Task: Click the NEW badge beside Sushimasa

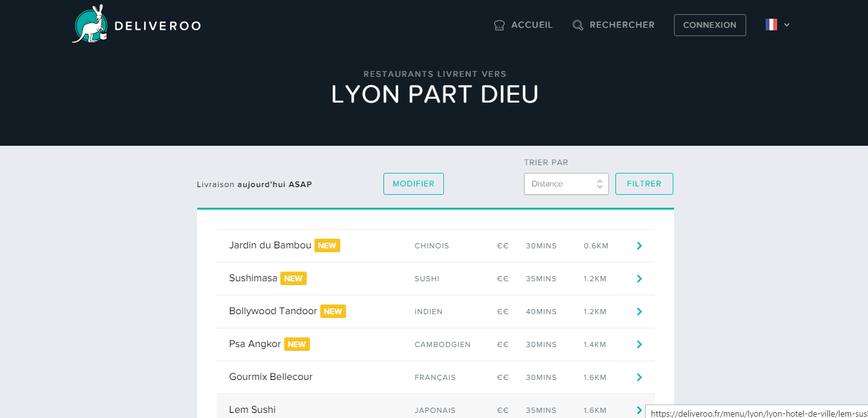Action: [x=293, y=278]
